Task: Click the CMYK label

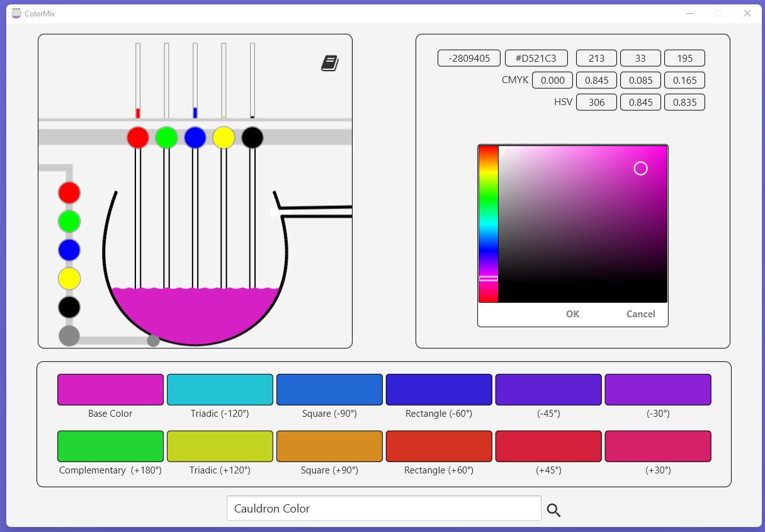Action: (515, 80)
